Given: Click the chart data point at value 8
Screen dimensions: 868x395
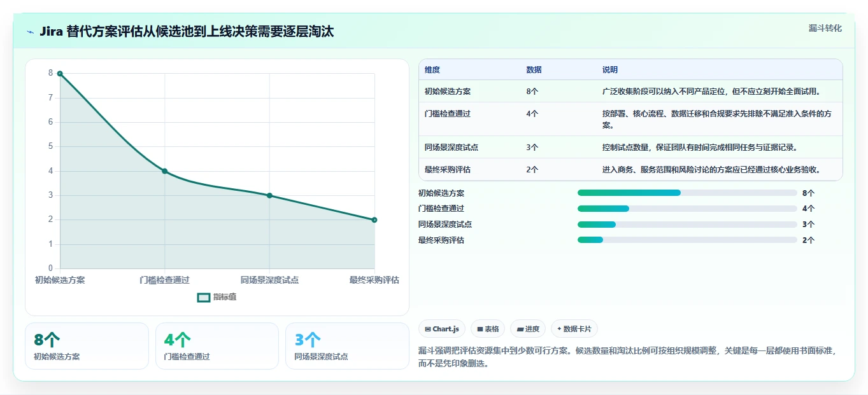Looking at the screenshot, I should pos(60,74).
